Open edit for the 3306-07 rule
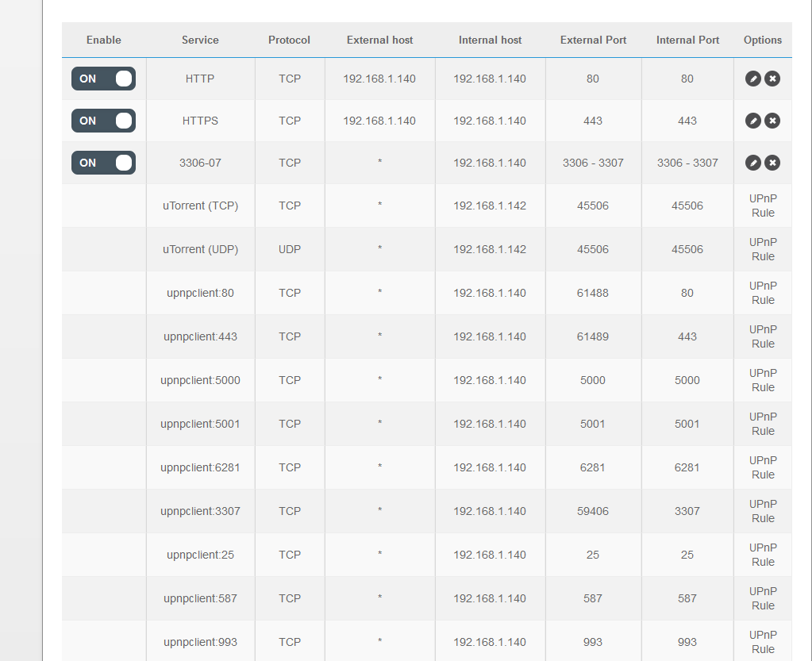The height and width of the screenshot is (661, 812). (x=753, y=163)
